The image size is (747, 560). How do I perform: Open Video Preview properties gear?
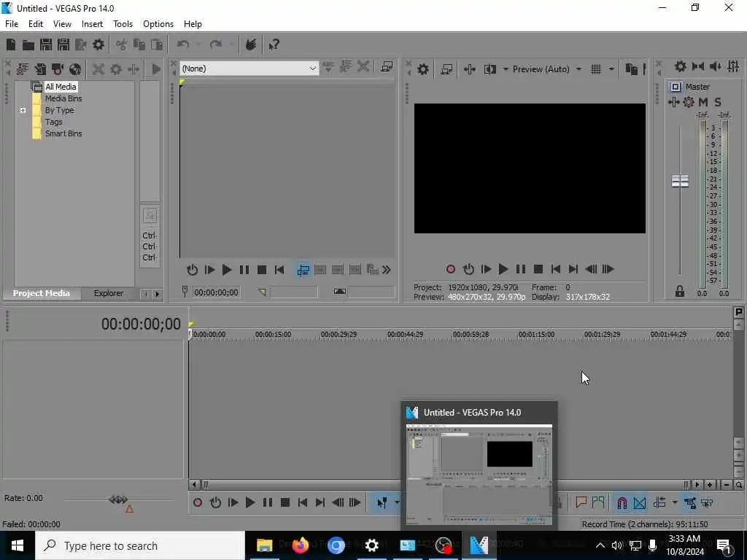pyautogui.click(x=422, y=69)
